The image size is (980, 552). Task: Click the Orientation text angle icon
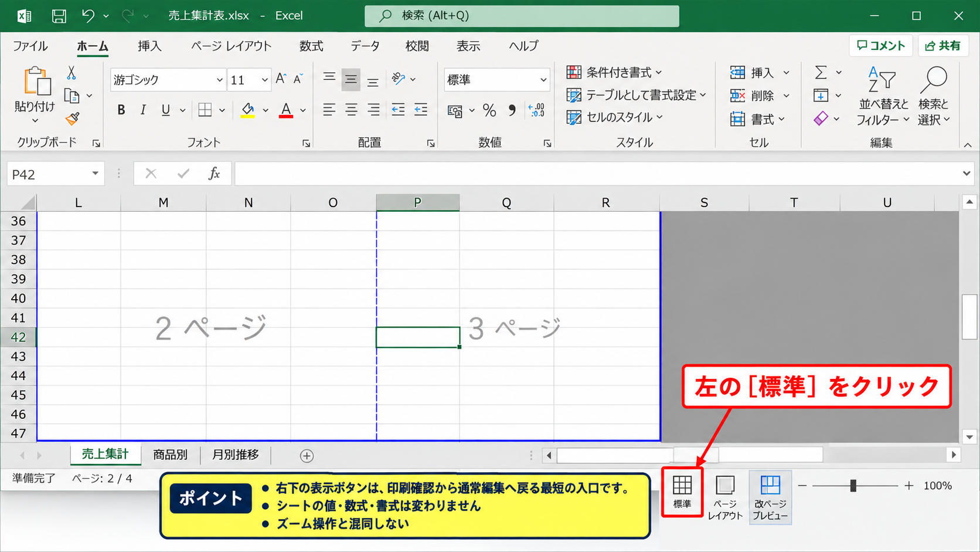coord(399,78)
